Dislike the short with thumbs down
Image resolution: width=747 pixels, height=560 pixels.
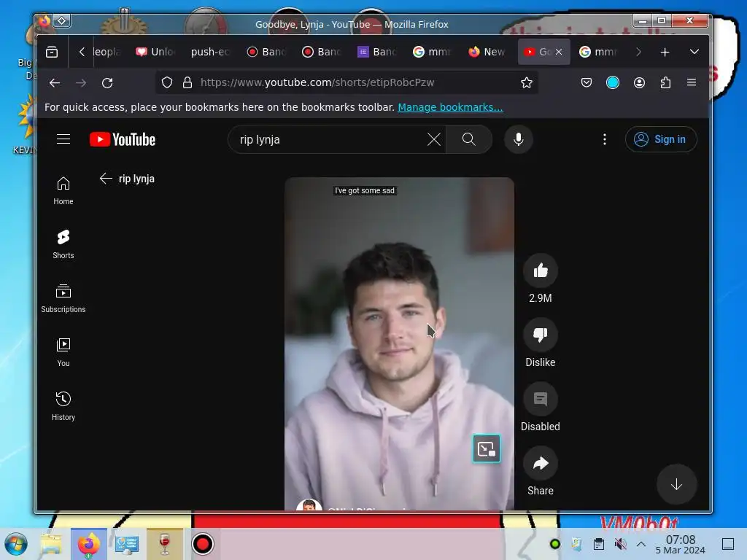tap(541, 335)
